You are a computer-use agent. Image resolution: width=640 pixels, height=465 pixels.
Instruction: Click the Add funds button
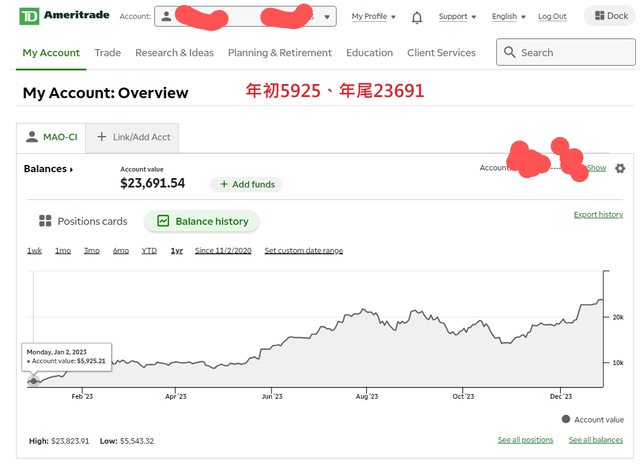click(246, 184)
